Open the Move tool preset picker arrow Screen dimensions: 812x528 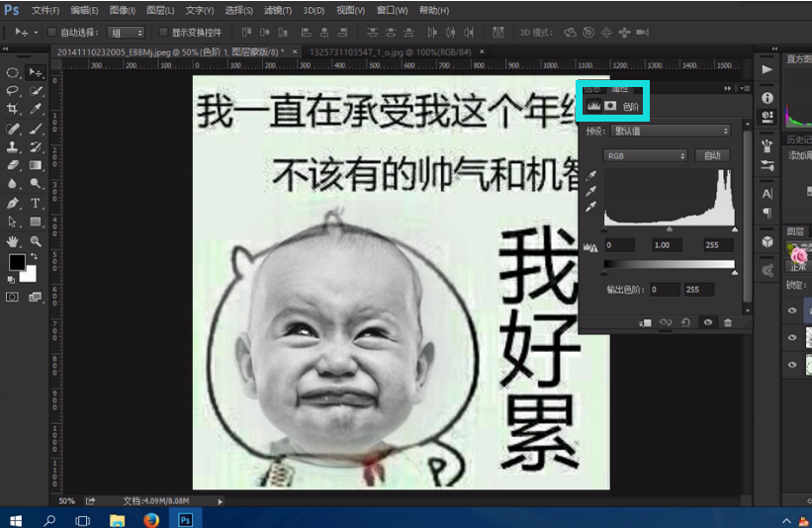(36, 33)
